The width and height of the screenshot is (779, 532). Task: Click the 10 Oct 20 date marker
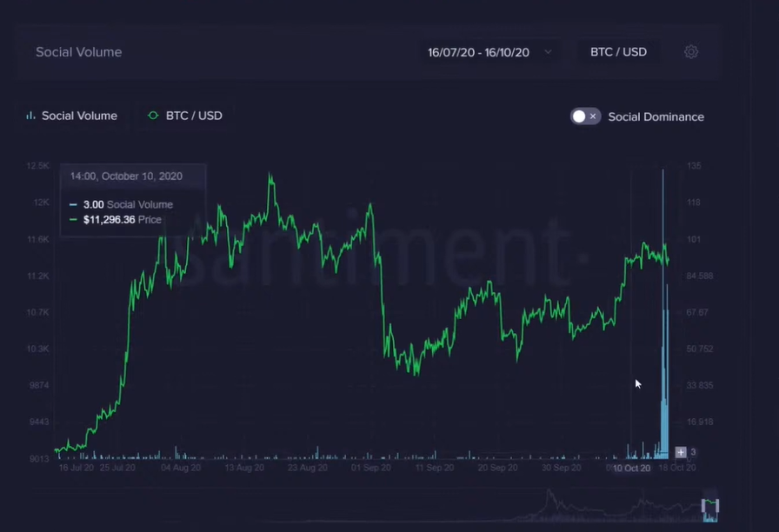[x=631, y=469]
